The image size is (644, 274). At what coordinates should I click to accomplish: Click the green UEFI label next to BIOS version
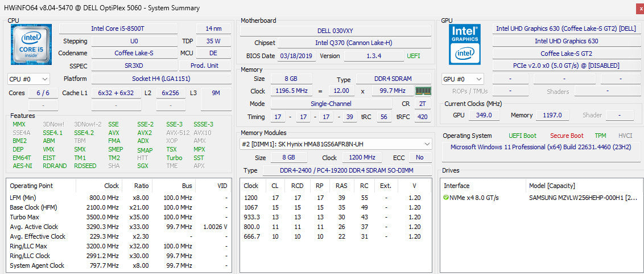click(x=414, y=56)
